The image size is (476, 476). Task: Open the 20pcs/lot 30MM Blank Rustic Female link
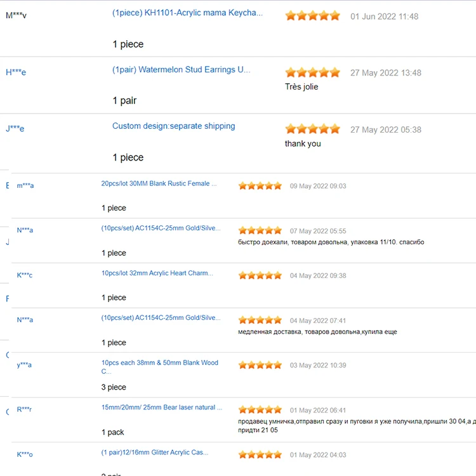tap(159, 183)
